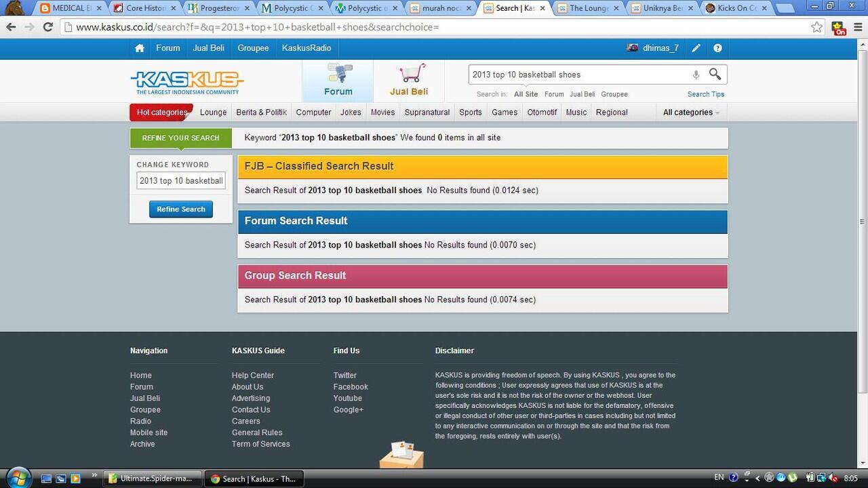Click the pencil compose icon in top bar
The width and height of the screenshot is (868, 488).
pos(696,48)
